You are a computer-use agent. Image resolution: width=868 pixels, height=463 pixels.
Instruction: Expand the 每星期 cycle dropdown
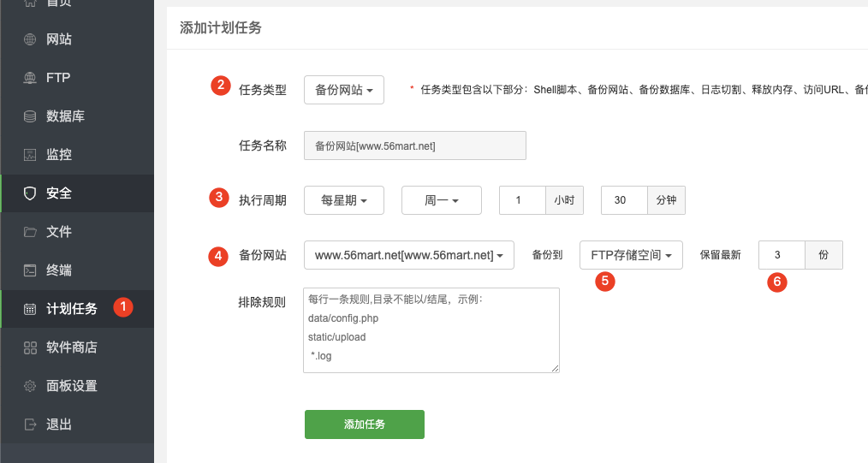pyautogui.click(x=343, y=200)
